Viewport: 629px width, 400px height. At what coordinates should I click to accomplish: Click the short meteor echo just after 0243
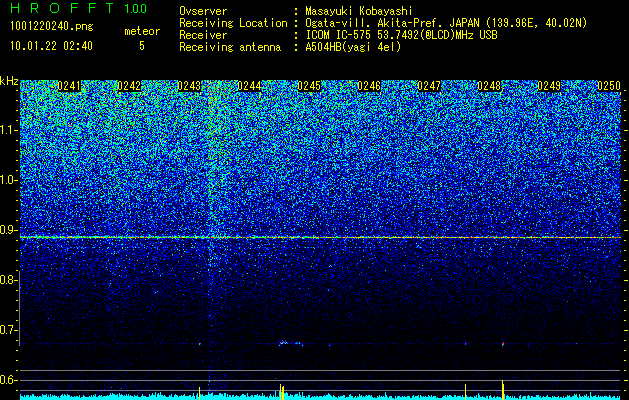click(199, 344)
